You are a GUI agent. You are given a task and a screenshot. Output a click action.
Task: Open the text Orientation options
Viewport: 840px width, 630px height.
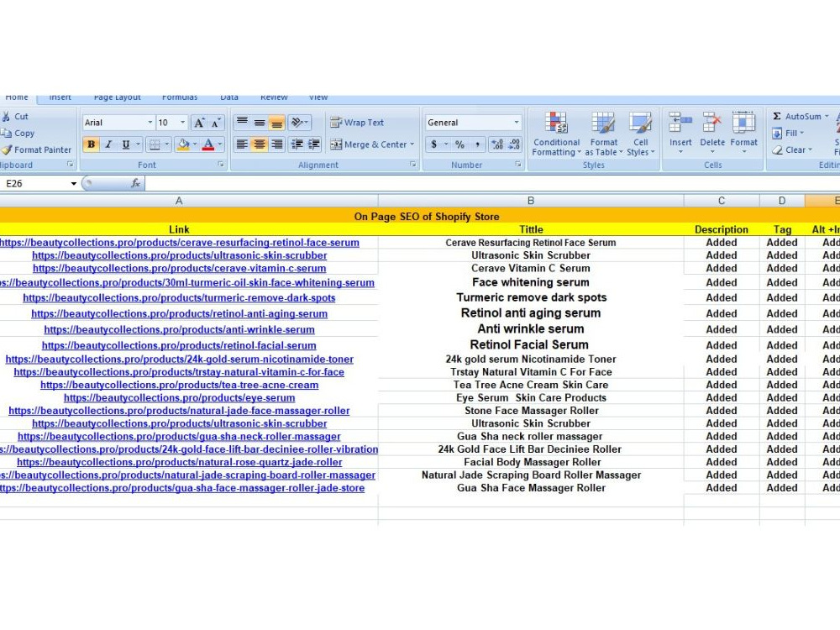pos(299,123)
